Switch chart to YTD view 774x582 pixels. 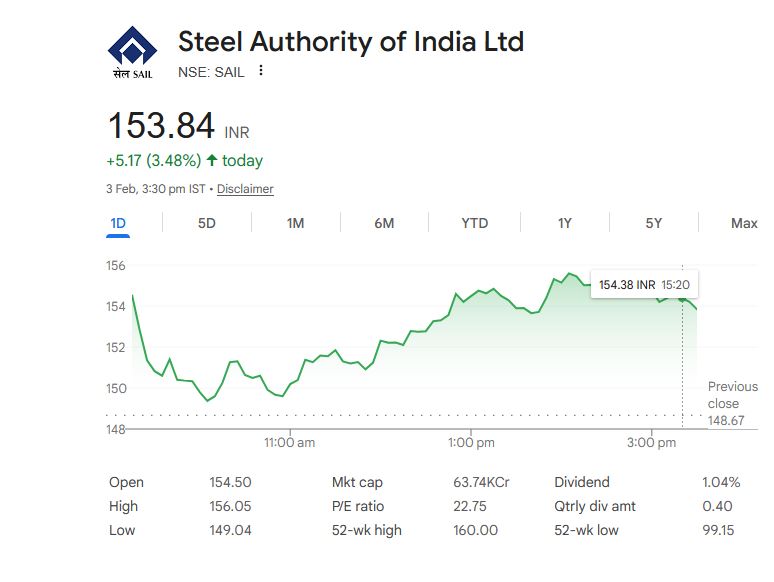coord(474,223)
